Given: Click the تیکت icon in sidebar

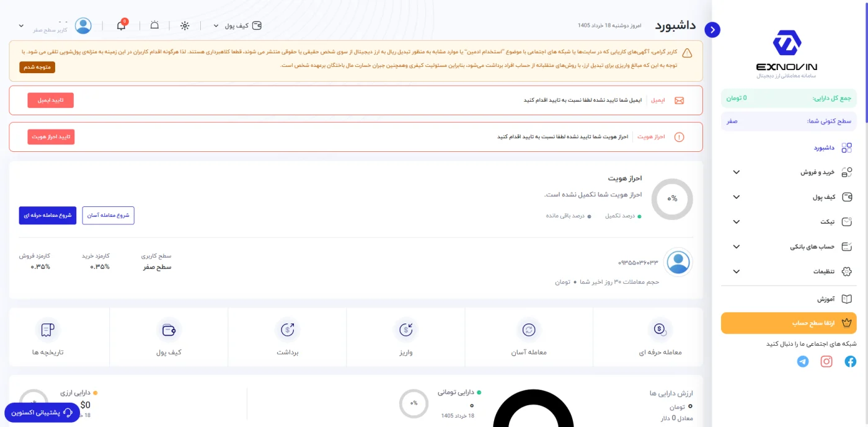Looking at the screenshot, I should (x=846, y=222).
